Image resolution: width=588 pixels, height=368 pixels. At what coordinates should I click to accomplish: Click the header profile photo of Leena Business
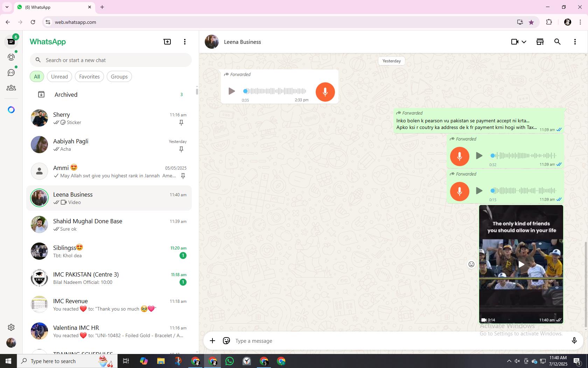[212, 42]
